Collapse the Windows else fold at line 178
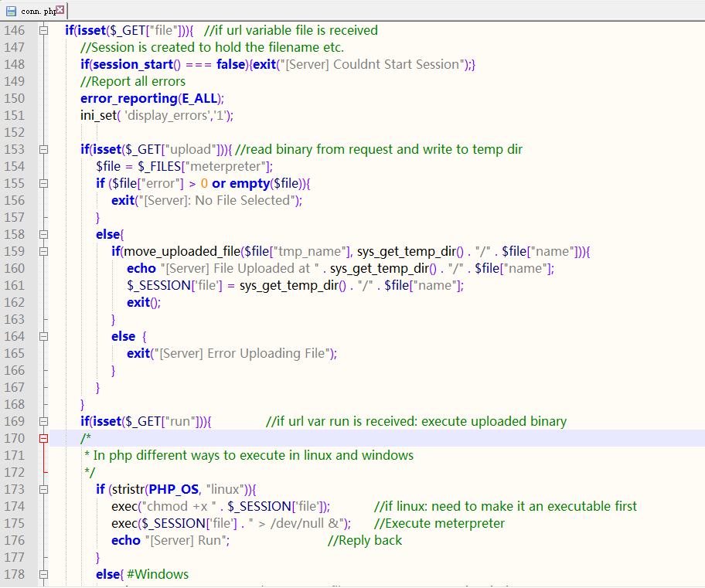The image size is (705, 588). pyautogui.click(x=43, y=575)
